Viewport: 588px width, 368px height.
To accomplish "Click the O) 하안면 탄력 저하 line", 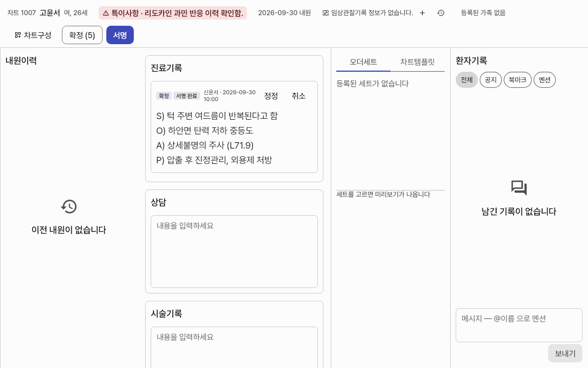I will [x=205, y=131].
